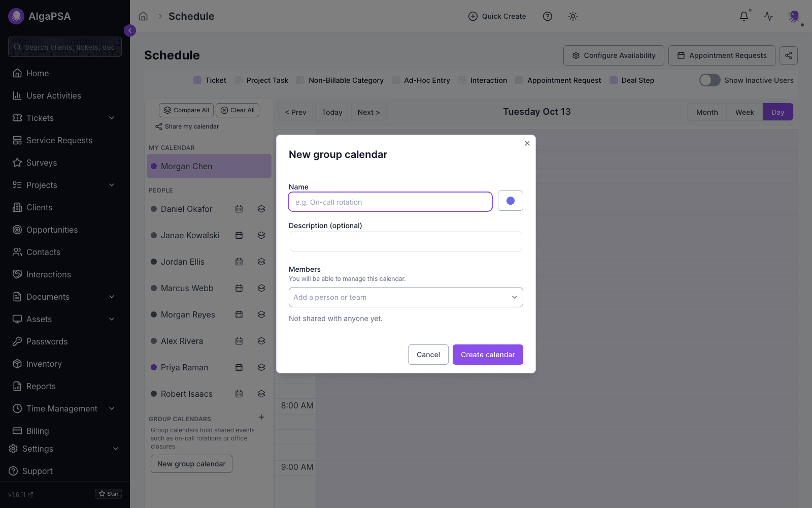Open Service Requests in sidebar
Image resolution: width=812 pixels, height=508 pixels.
click(x=65, y=140)
